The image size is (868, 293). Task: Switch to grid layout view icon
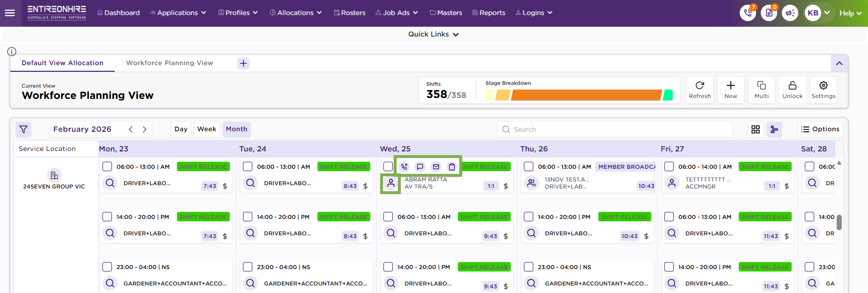[756, 129]
